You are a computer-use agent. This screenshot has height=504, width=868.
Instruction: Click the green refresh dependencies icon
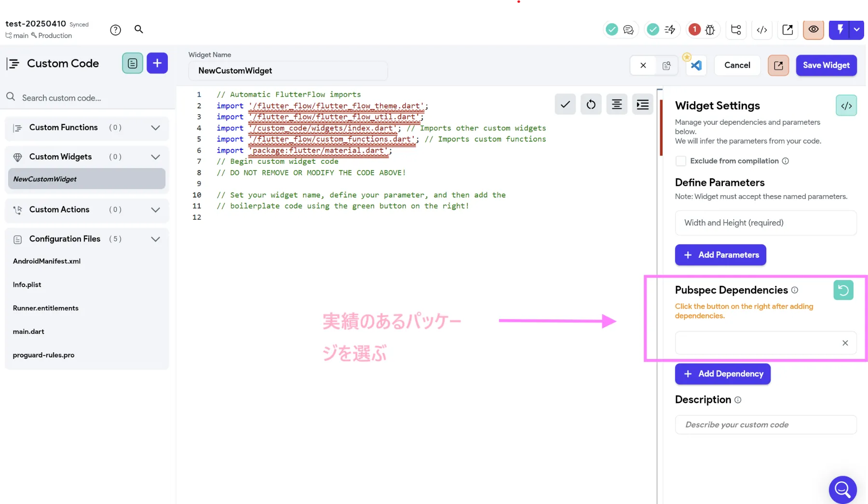(x=843, y=290)
